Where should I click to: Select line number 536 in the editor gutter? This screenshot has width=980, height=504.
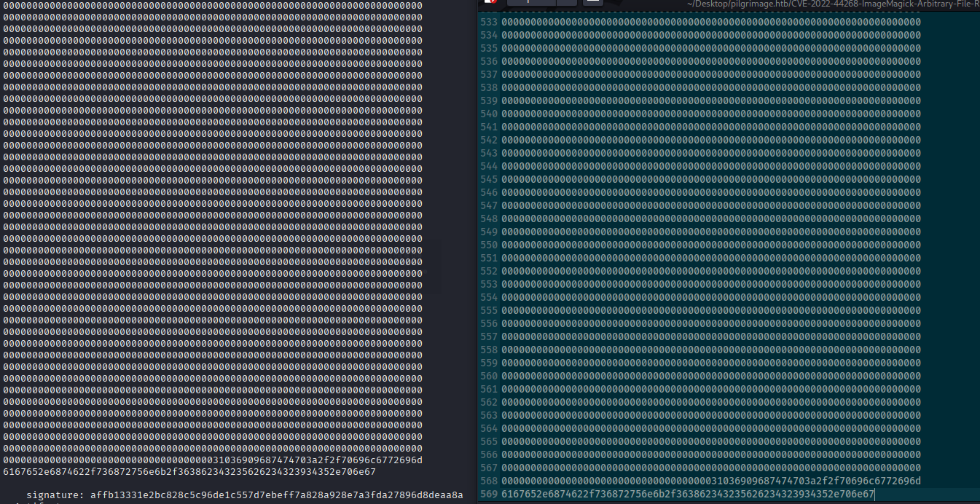point(489,61)
